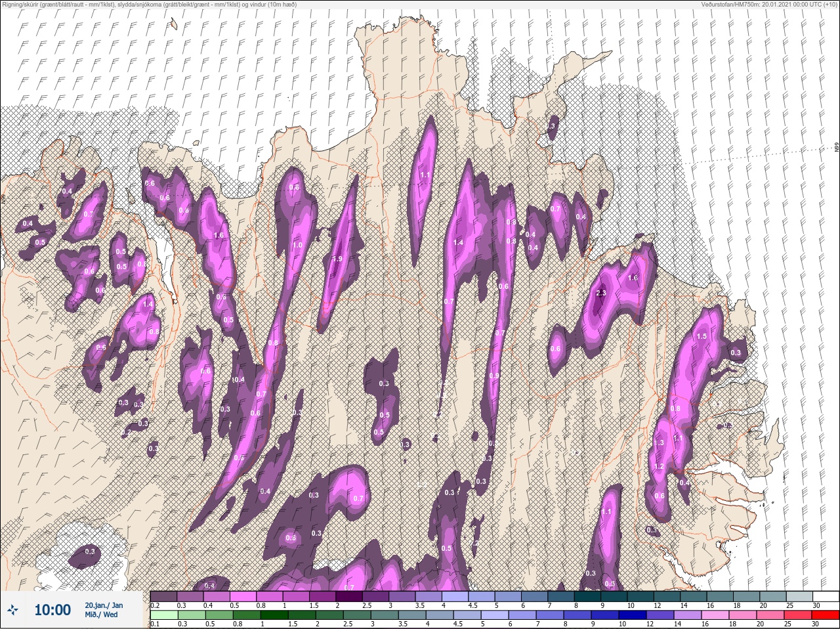Click the '20.jan./ Jan' date text
The width and height of the screenshot is (840, 629).
pos(104,605)
